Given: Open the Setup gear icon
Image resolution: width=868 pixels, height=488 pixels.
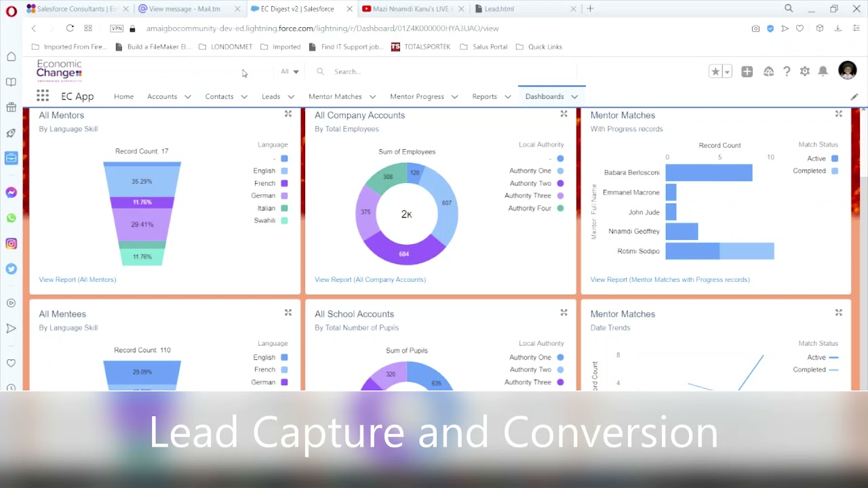Looking at the screenshot, I should 805,71.
